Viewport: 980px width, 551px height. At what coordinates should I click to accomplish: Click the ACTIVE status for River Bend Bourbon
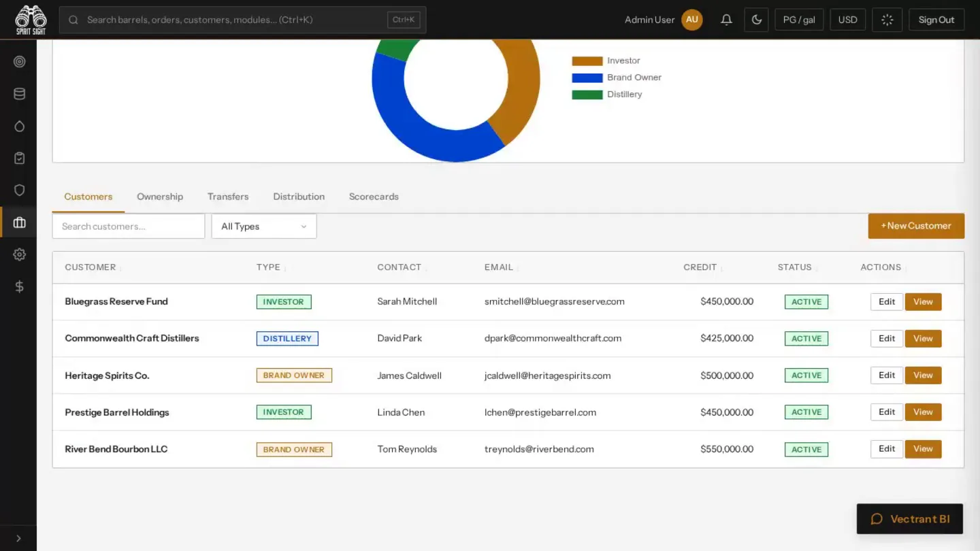tap(806, 450)
